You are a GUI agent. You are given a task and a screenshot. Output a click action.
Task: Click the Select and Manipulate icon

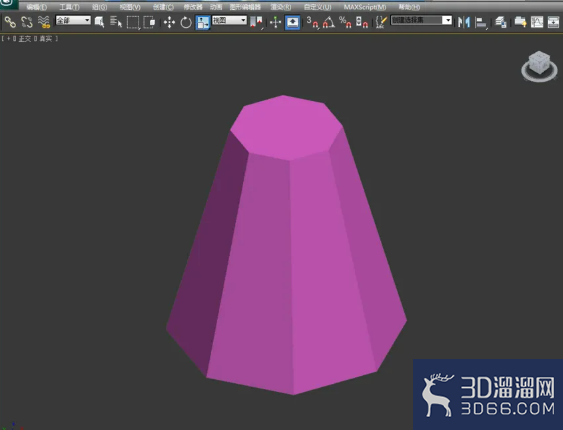275,22
